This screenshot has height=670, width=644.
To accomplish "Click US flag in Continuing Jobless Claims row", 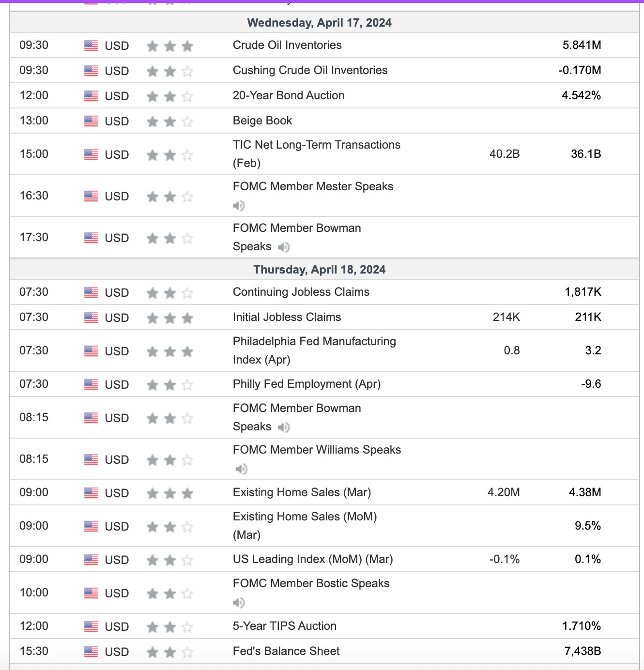I will 91,292.
